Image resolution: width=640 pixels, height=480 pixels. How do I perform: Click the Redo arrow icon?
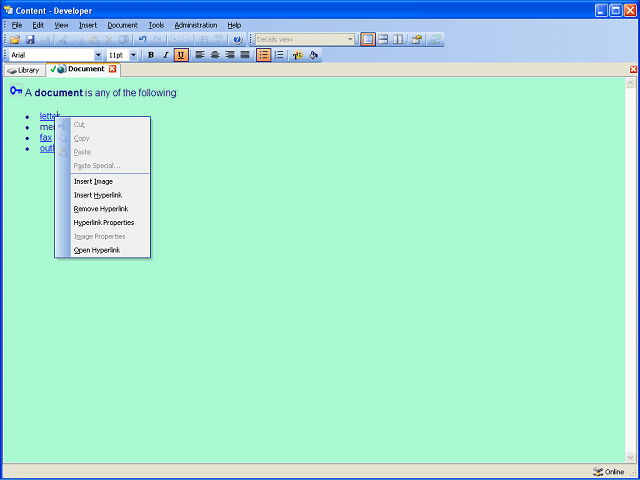[158, 40]
